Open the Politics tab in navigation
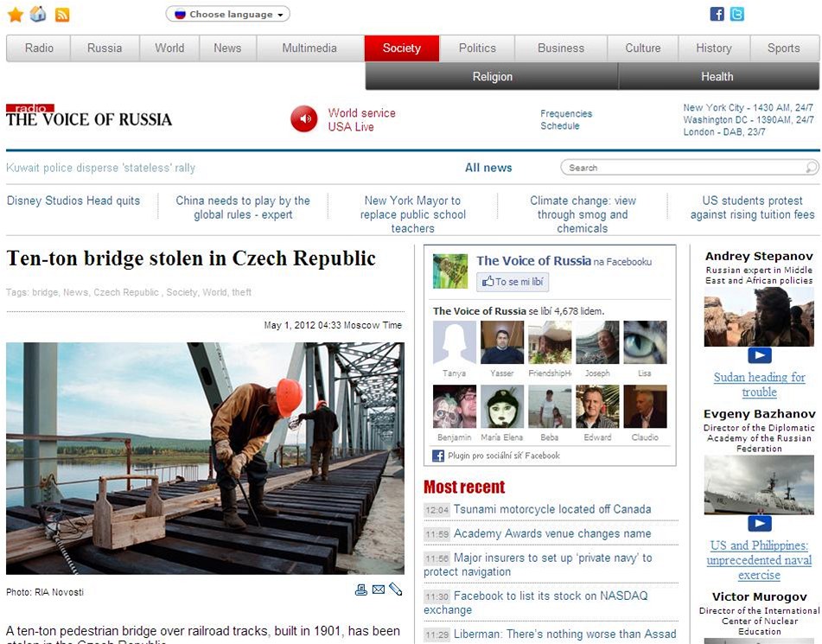The width and height of the screenshot is (822, 644). pos(477,48)
